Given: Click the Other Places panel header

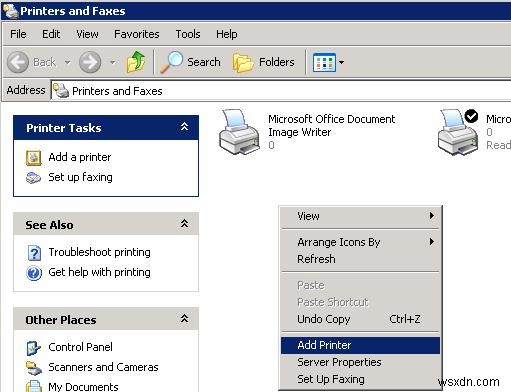Looking at the screenshot, I should pyautogui.click(x=106, y=319).
